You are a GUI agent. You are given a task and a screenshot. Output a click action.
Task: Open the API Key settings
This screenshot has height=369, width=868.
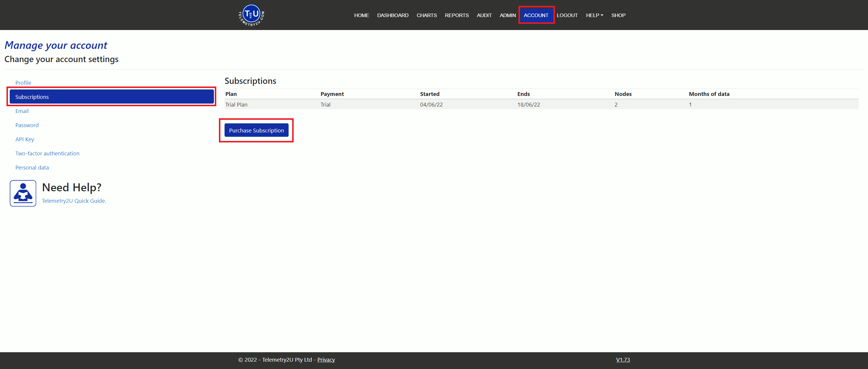click(25, 139)
